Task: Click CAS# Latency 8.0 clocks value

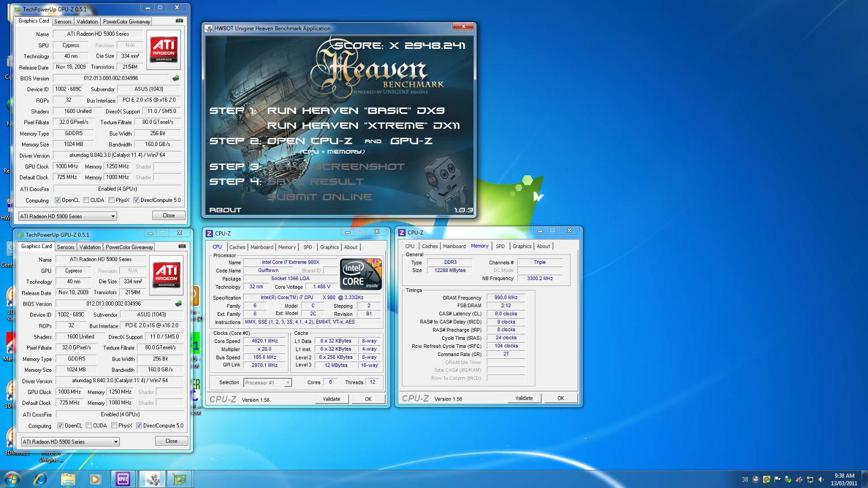Action: click(x=506, y=314)
